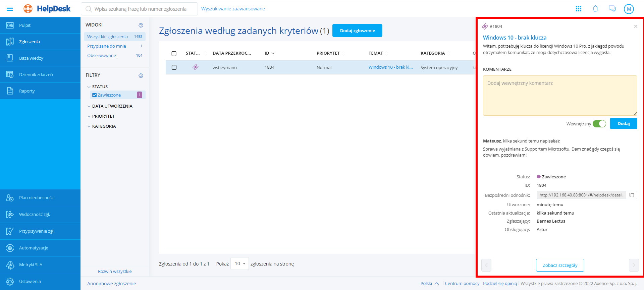Expand the PRIORYTET filter section
This screenshot has width=644, height=290.
pos(103,116)
